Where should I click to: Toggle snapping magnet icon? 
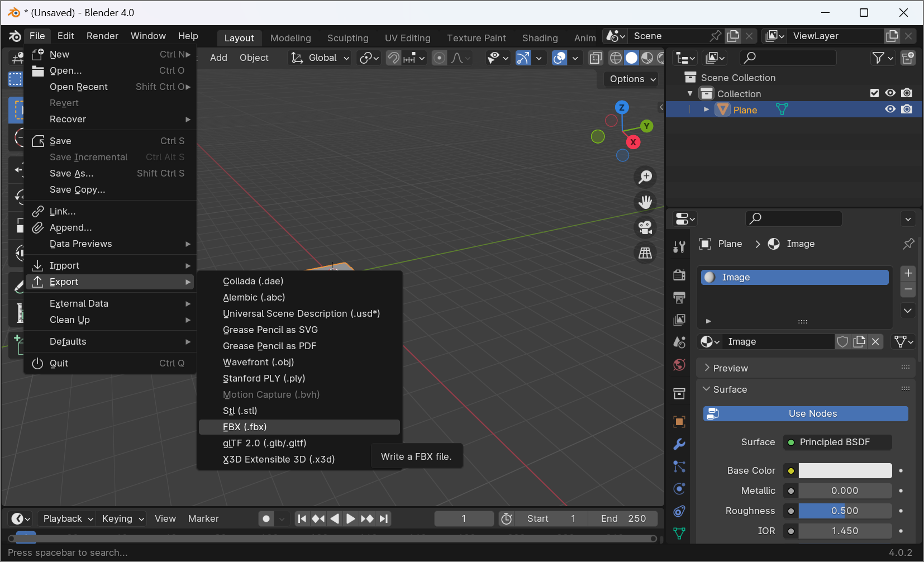[x=393, y=58]
